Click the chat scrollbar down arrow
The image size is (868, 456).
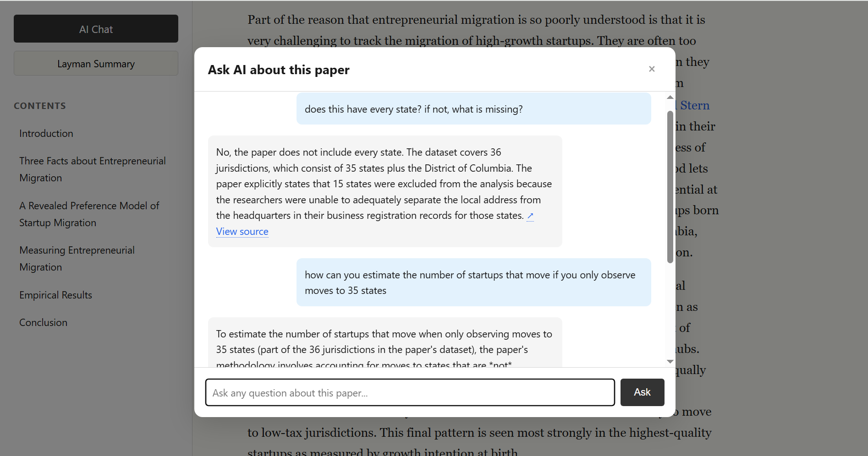coord(670,361)
